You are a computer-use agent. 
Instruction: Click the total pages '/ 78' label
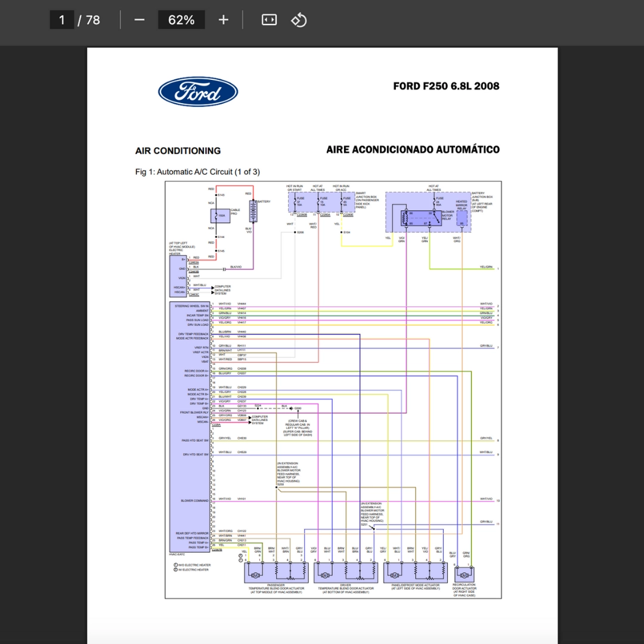click(89, 20)
